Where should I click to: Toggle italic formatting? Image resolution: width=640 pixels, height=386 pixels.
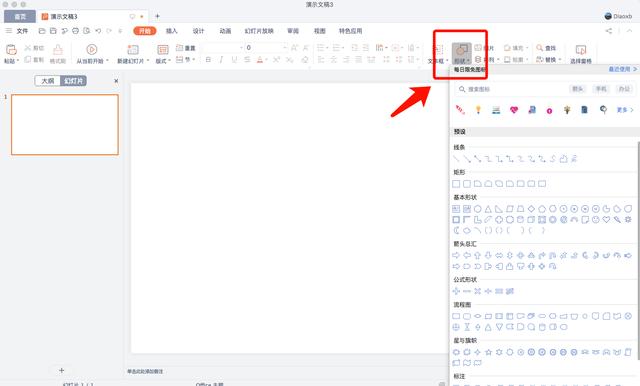coord(221,60)
